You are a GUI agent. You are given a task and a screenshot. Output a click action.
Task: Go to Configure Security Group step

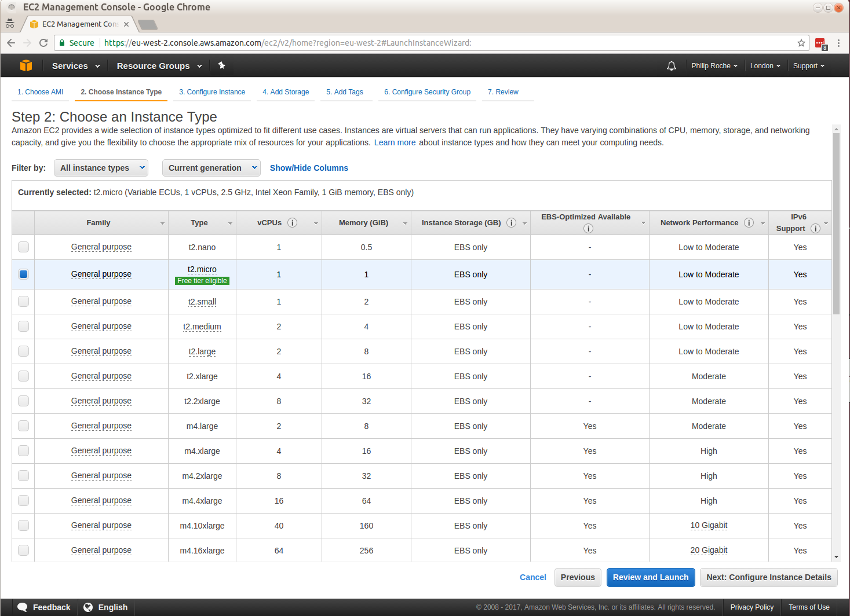coord(427,92)
